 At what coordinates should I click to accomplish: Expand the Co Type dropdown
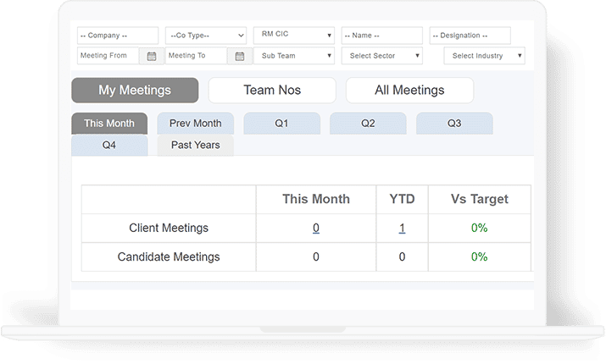[205, 36]
